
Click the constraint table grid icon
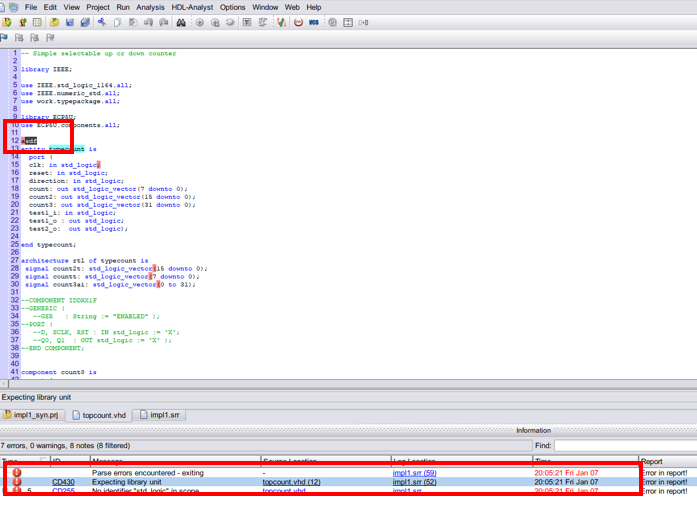coord(37,22)
